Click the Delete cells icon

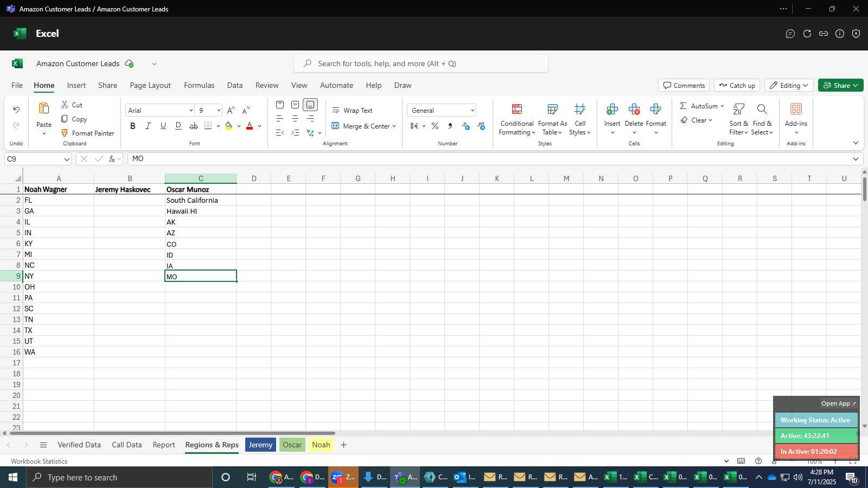point(634,110)
